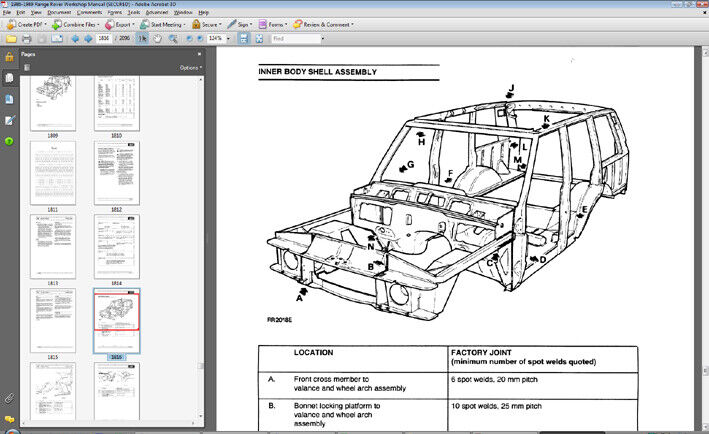Click the Open folder icon
The height and width of the screenshot is (434, 709).
pos(11,39)
